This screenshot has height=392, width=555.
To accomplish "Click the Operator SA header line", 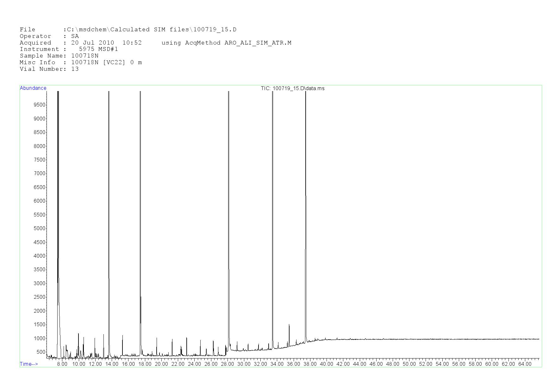I will click(x=49, y=36).
